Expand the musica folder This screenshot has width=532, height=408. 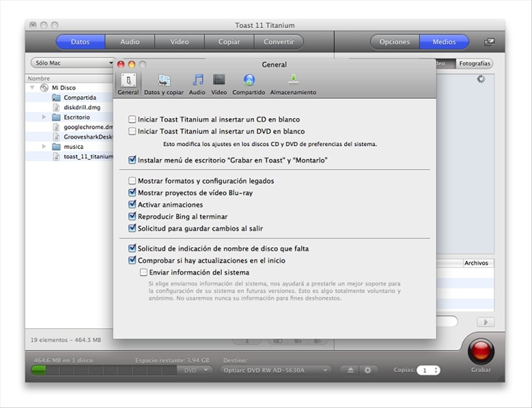pyautogui.click(x=44, y=146)
